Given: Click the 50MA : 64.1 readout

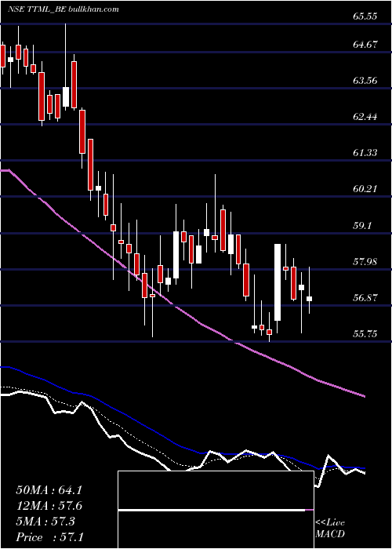Looking at the screenshot, I should pyautogui.click(x=49, y=490).
